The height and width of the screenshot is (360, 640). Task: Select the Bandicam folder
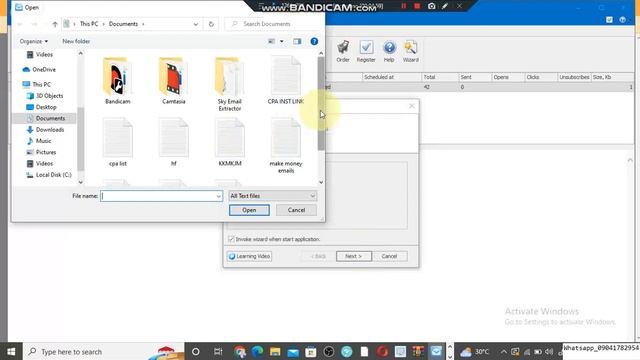[x=118, y=81]
